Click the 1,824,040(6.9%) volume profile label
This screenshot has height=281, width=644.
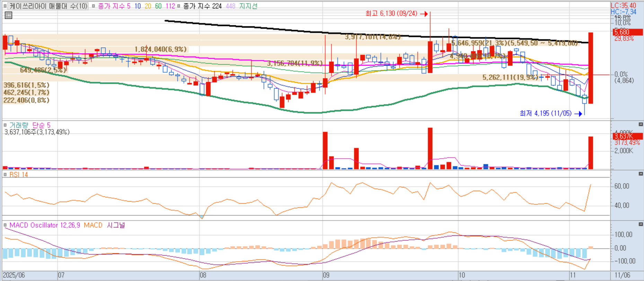160,49
